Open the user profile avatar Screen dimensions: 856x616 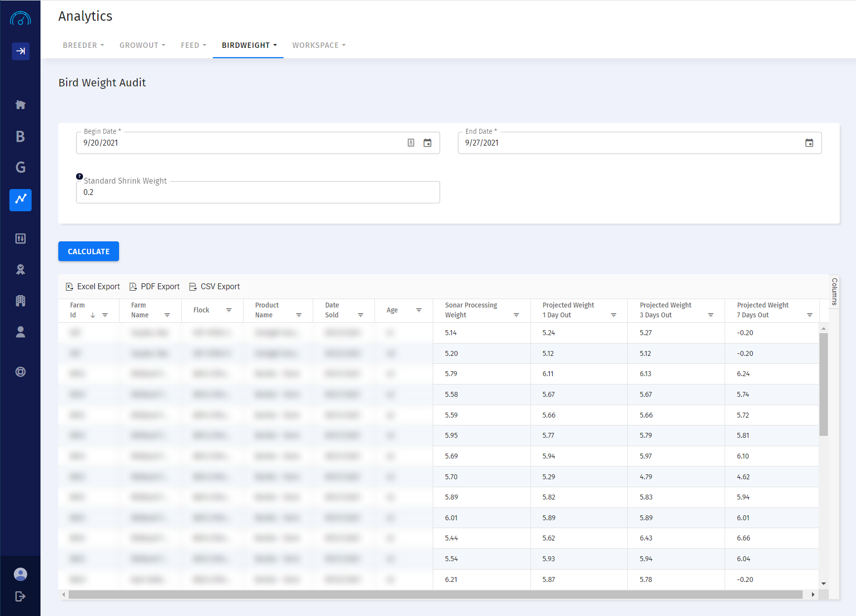coord(20,574)
